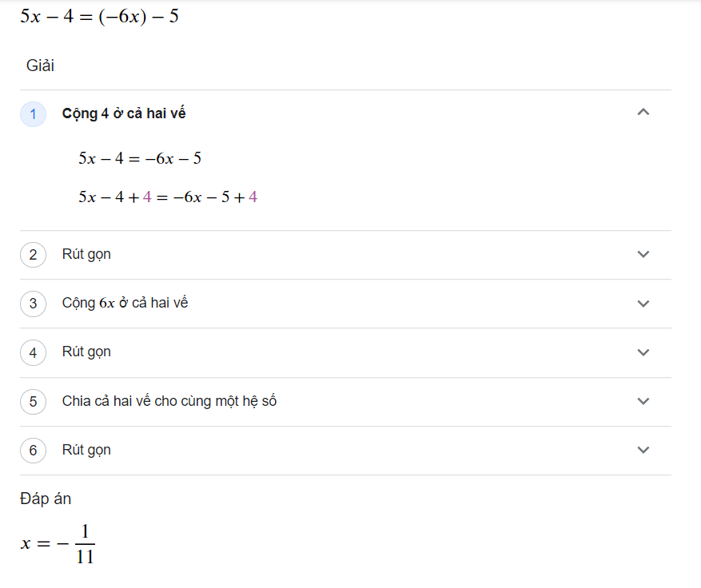Click the step 2 number circle

[x=33, y=255]
